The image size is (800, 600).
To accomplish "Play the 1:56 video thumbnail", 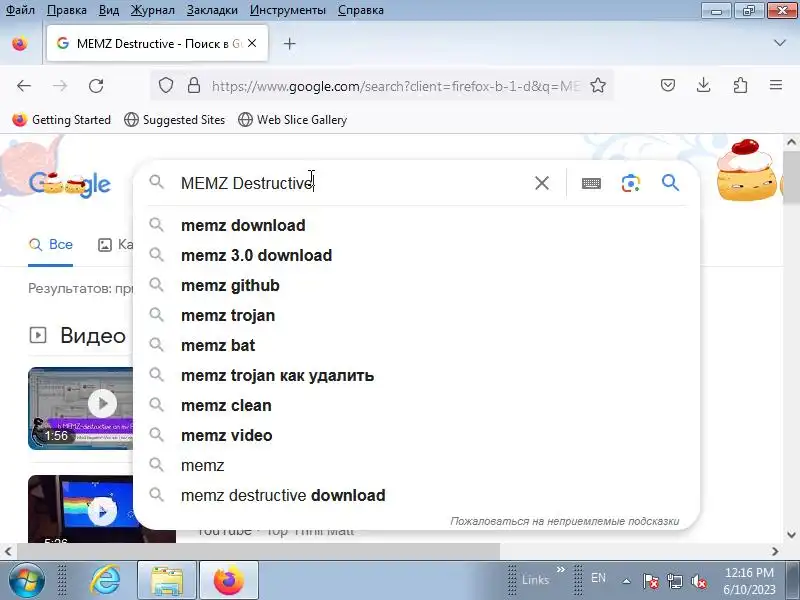I will pos(81,408).
